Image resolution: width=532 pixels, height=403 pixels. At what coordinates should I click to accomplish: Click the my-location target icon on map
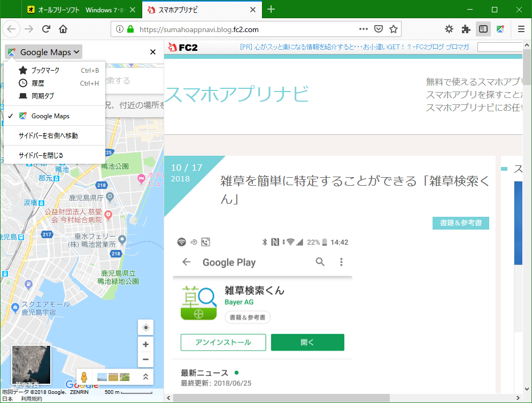coord(145,327)
